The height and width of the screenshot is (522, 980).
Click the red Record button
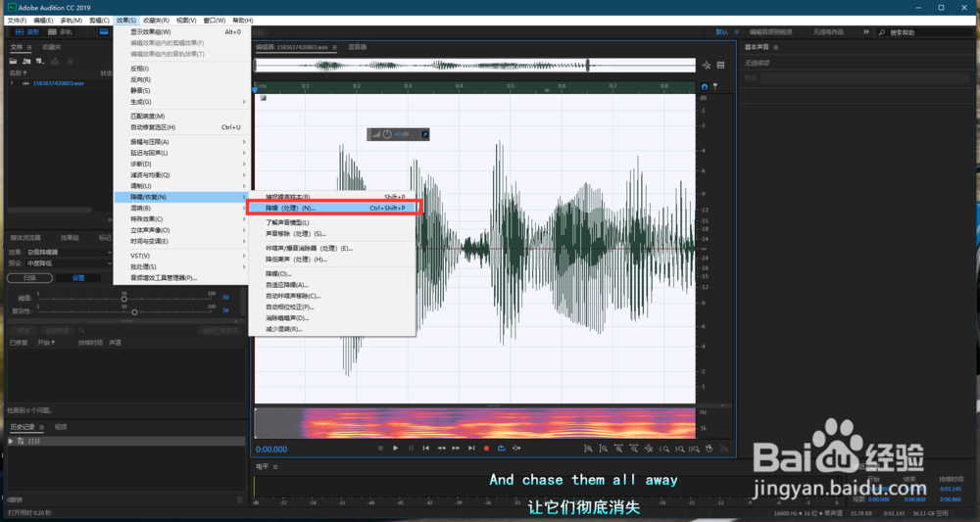[486, 449]
